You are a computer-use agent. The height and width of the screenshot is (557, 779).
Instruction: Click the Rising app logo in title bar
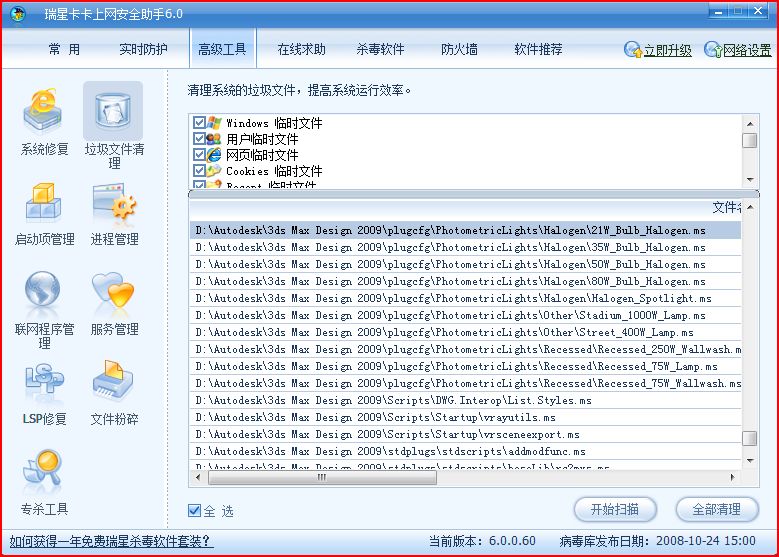pyautogui.click(x=18, y=13)
